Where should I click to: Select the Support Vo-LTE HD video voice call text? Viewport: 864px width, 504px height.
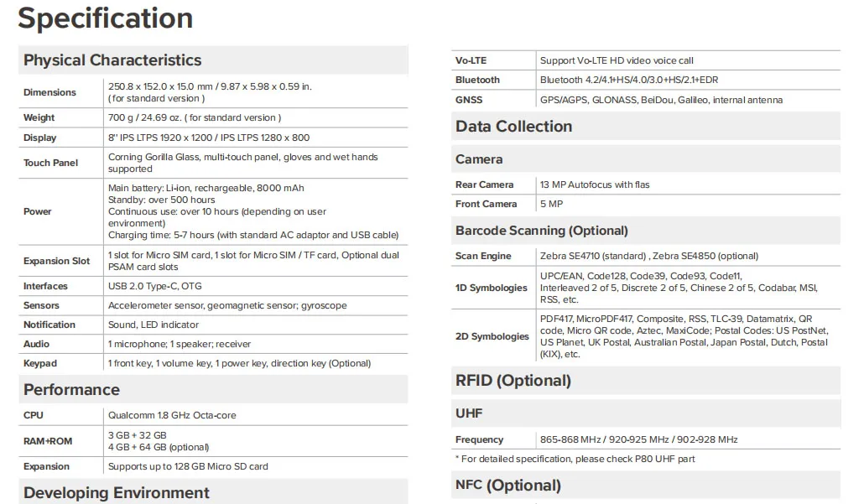tap(617, 60)
